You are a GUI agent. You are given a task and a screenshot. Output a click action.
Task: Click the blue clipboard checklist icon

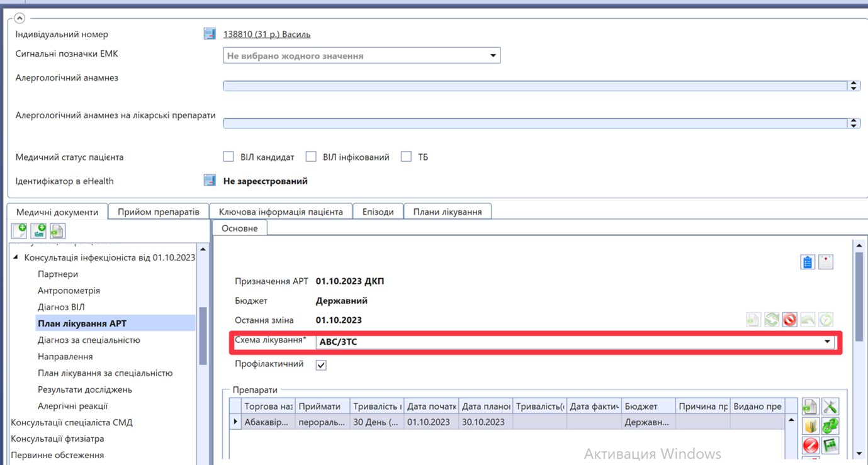click(808, 262)
